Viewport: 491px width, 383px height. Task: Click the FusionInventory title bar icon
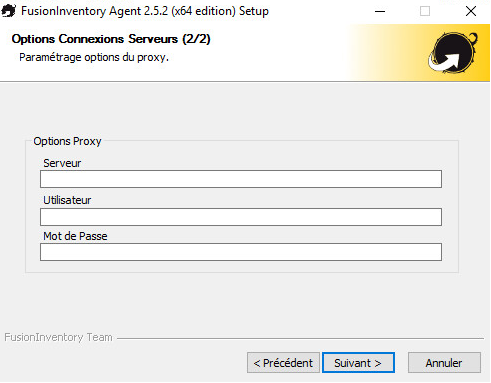pos(8,11)
